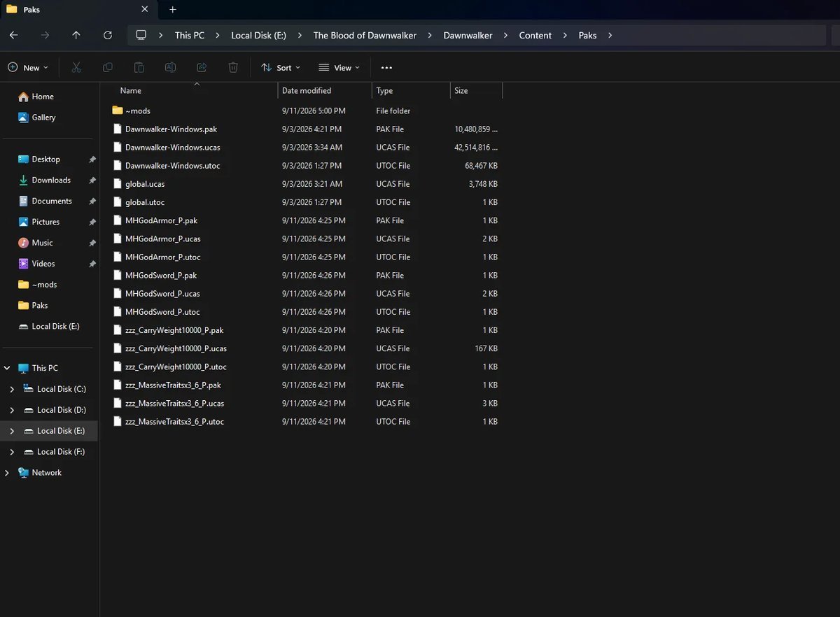Open the See more three-dots menu
The image size is (840, 617).
pyautogui.click(x=386, y=68)
